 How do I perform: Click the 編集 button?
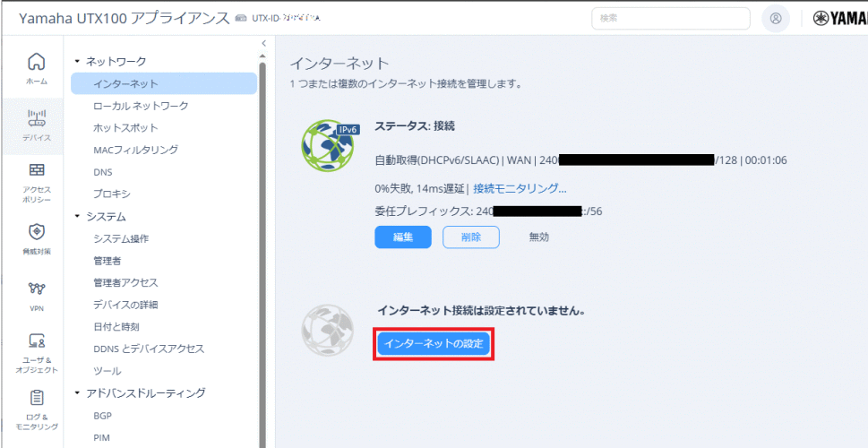pyautogui.click(x=403, y=237)
